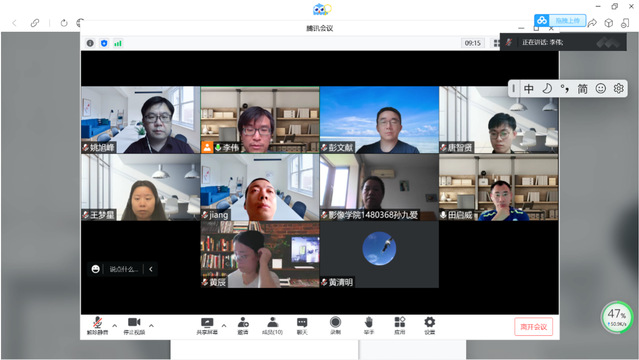Unmute the microphone in the meeting toolbar
This screenshot has width=639, height=360.
point(97,326)
